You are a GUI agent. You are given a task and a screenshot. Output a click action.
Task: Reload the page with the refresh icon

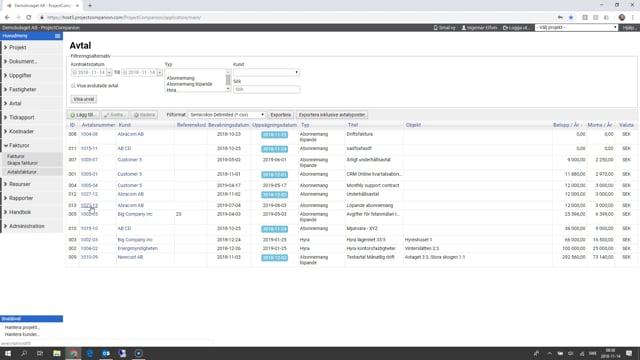pyautogui.click(x=29, y=18)
